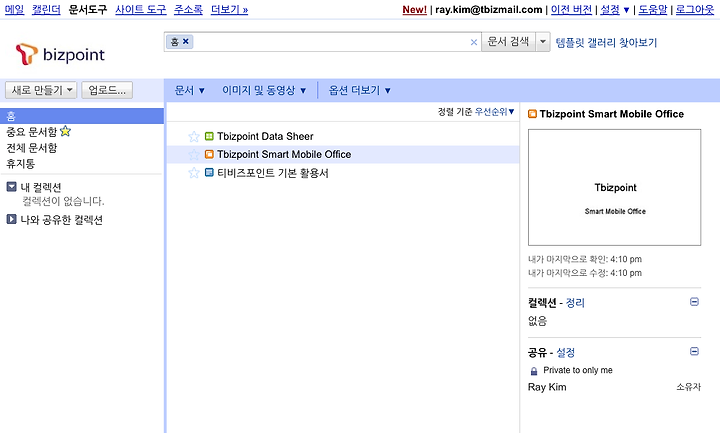Open 더보기 » in top navigation
Screen dimensions: 720x433
(229, 9)
